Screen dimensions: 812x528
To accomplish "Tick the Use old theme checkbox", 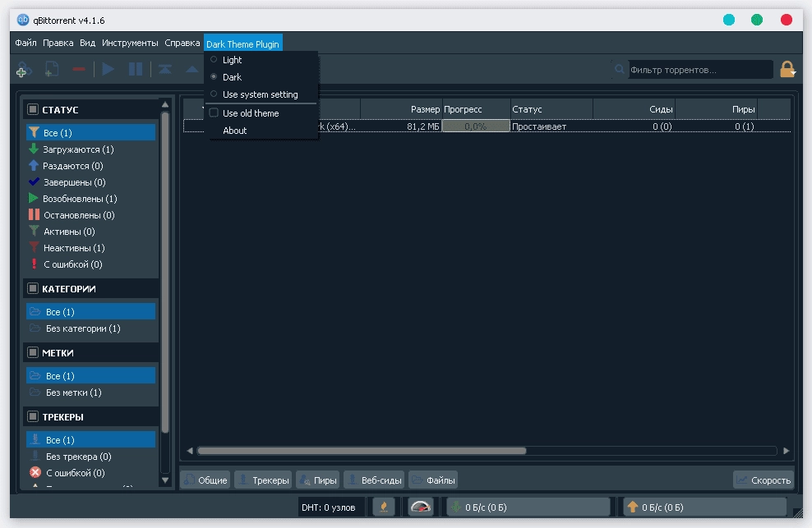I will pyautogui.click(x=214, y=112).
